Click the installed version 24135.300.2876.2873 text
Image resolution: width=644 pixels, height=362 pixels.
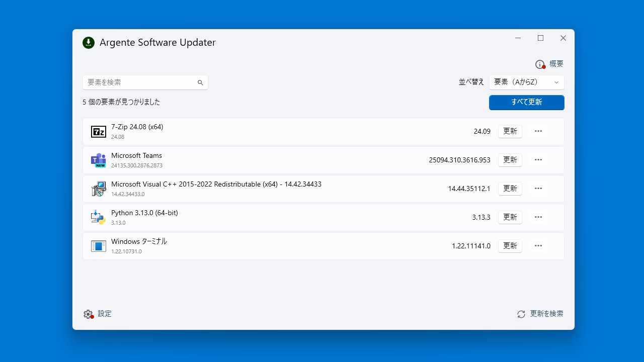(x=137, y=165)
